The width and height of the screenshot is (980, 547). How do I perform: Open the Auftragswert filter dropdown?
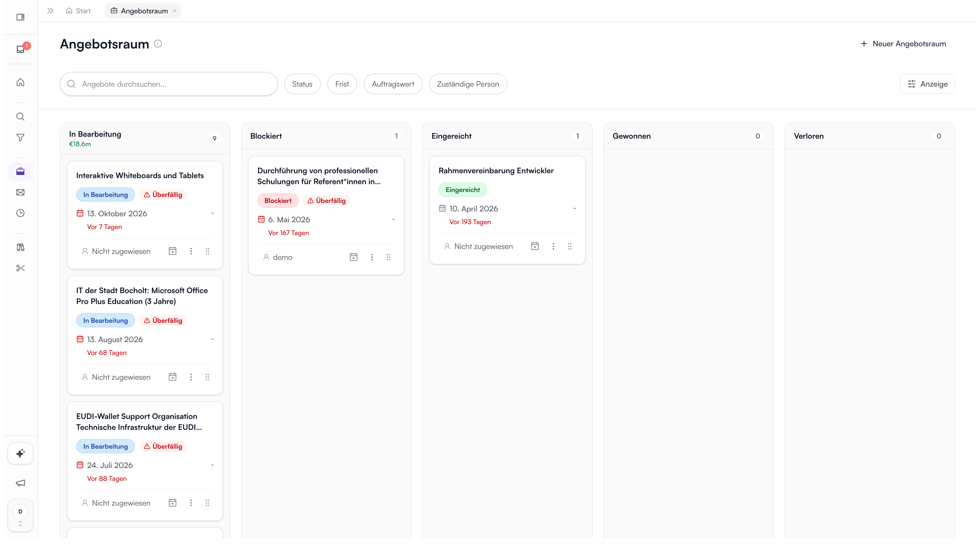tap(393, 84)
